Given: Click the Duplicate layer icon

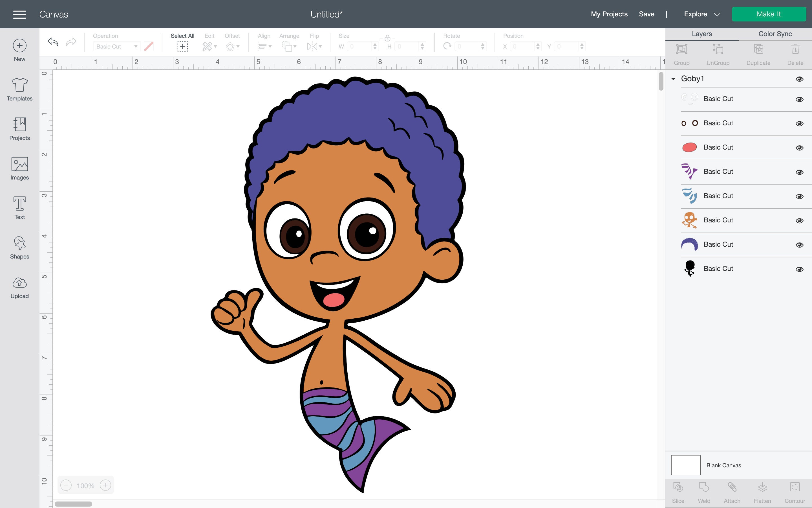Looking at the screenshot, I should 758,49.
